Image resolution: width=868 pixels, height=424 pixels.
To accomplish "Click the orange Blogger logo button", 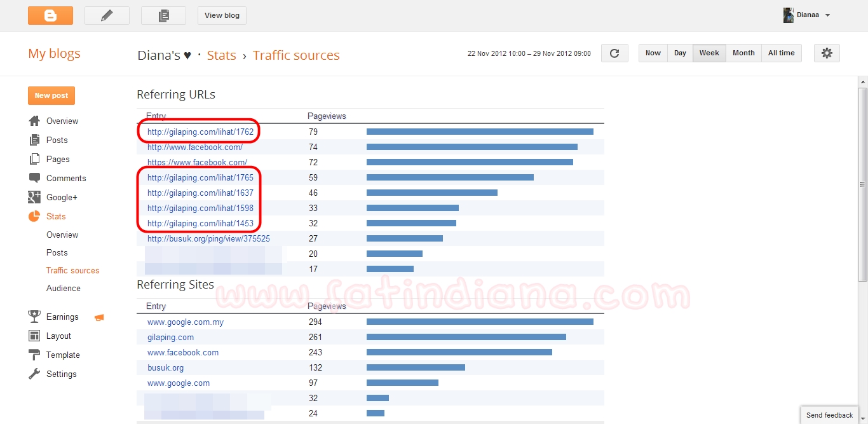I will (50, 15).
